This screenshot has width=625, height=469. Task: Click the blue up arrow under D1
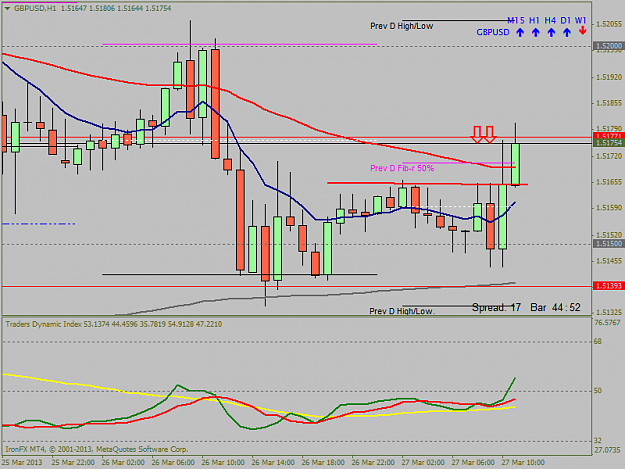coord(567,33)
